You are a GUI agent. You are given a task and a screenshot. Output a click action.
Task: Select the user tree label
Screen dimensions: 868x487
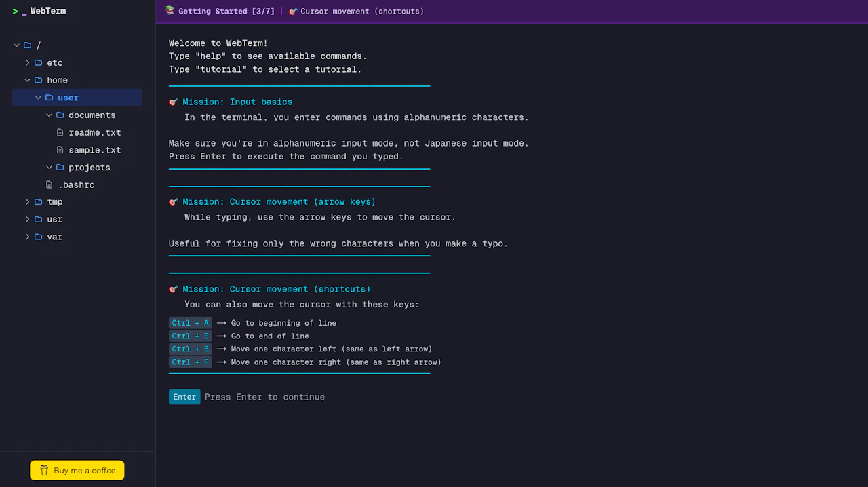click(68, 98)
